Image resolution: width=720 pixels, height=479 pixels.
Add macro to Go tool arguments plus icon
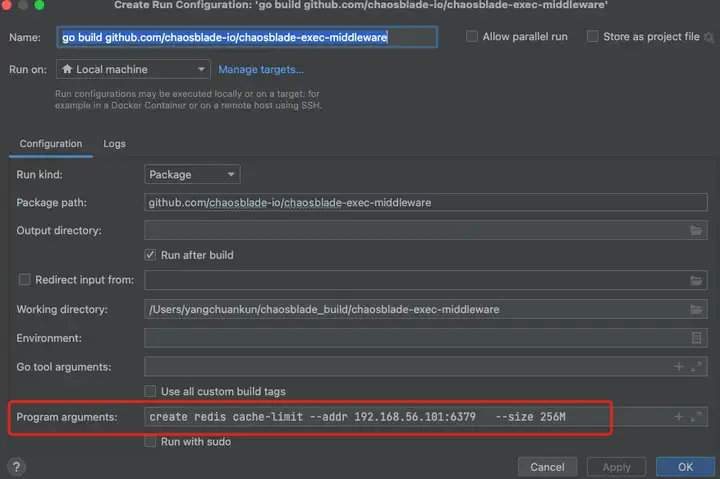pyautogui.click(x=678, y=366)
